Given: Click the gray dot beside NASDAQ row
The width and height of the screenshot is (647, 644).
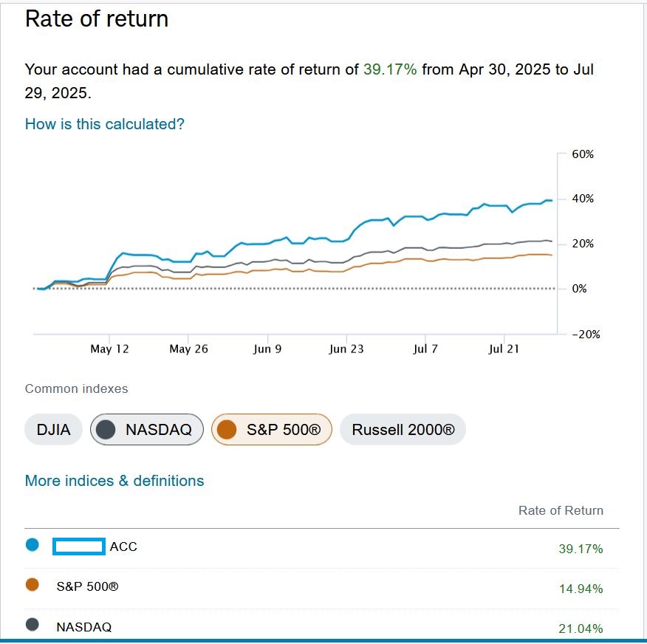Looking at the screenshot, I should click(x=32, y=625).
